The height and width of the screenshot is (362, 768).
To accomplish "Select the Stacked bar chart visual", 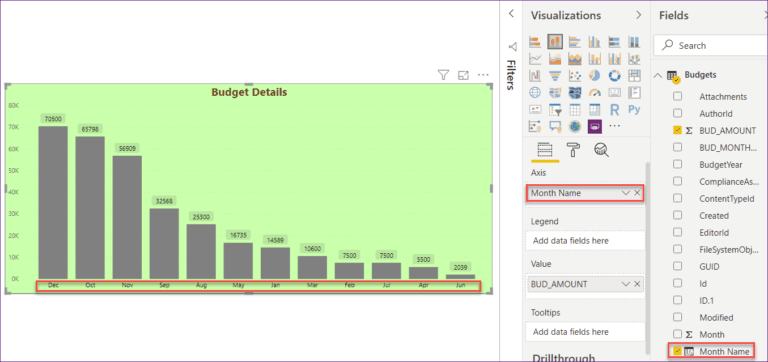I will 535,42.
